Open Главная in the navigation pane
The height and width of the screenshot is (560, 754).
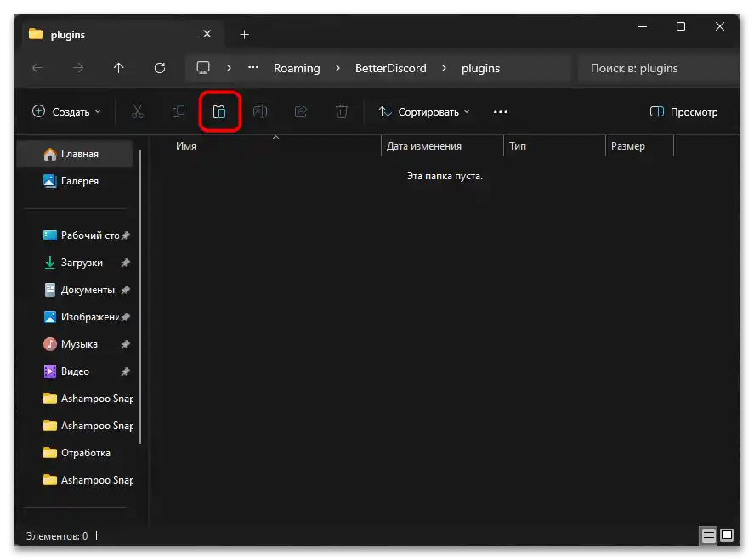pyautogui.click(x=75, y=154)
